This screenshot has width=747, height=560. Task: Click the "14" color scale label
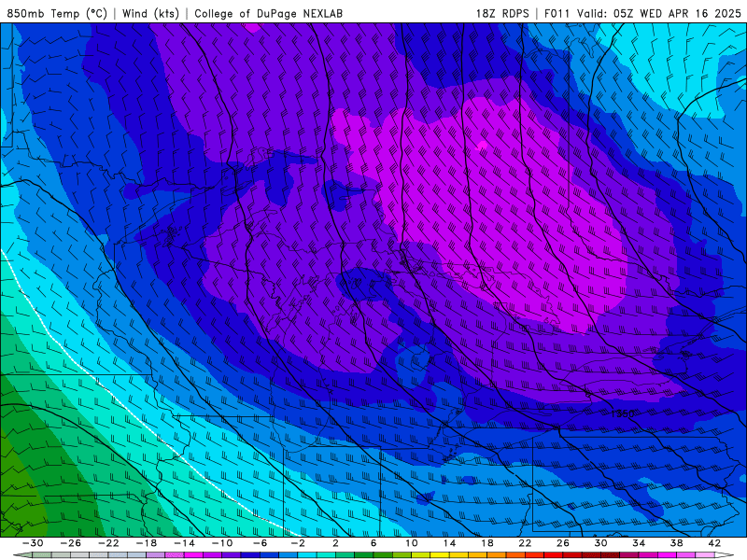click(449, 543)
